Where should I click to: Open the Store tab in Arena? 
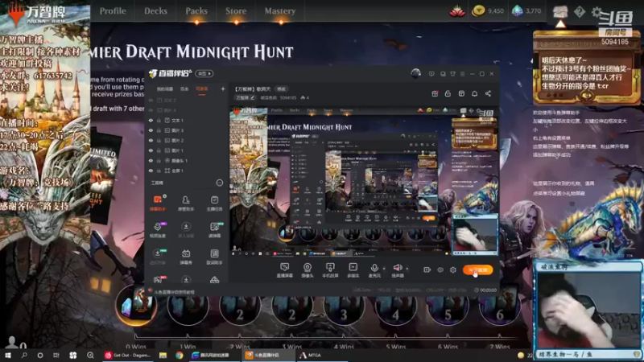236,11
